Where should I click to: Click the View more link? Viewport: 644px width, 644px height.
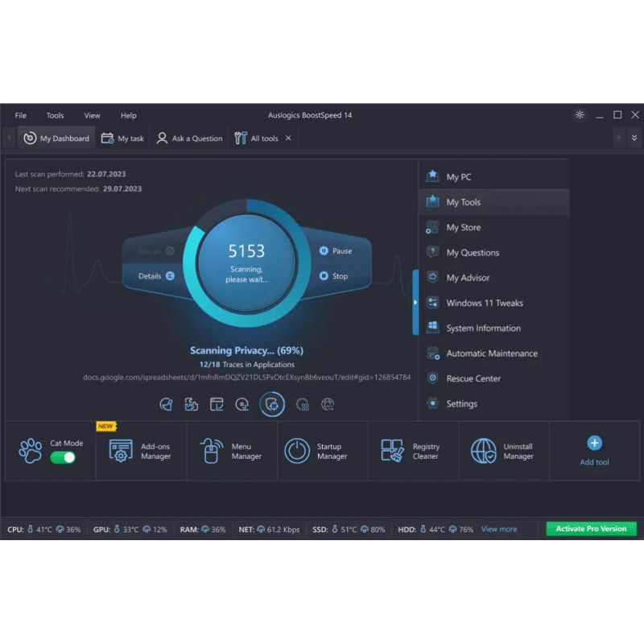[499, 529]
